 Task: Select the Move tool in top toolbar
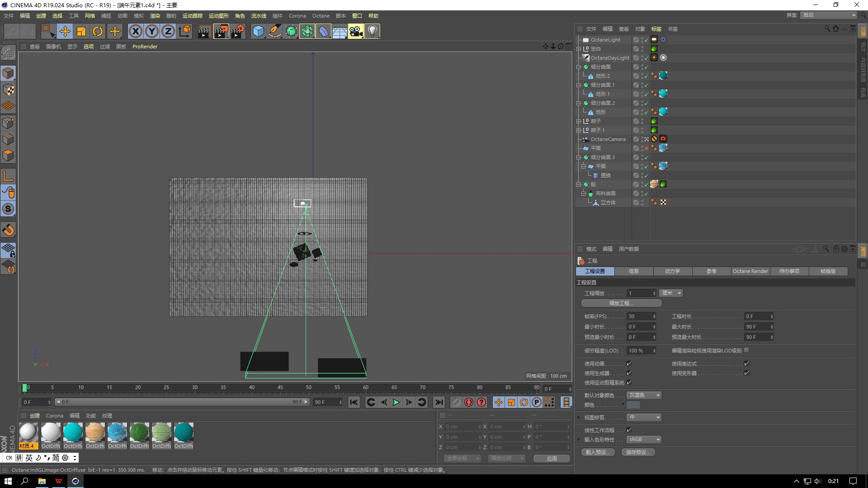point(65,31)
